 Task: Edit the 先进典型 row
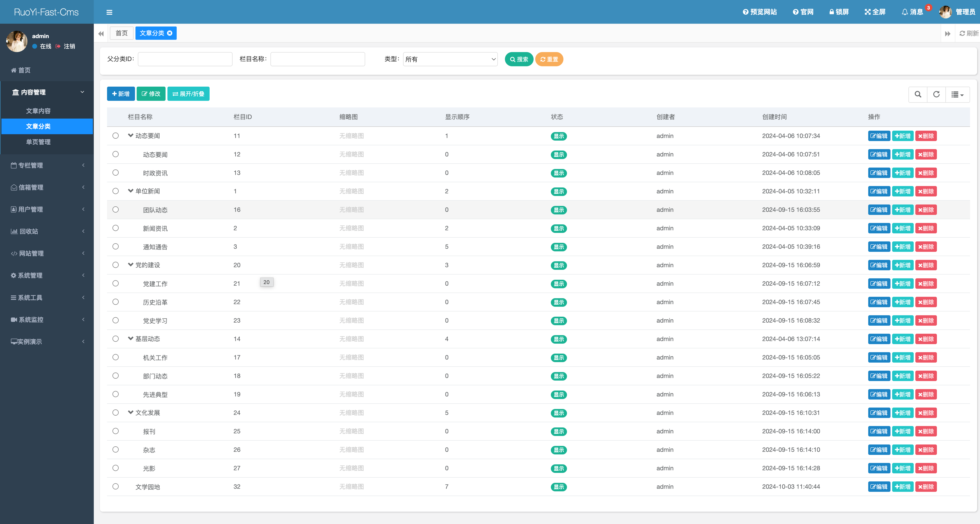click(879, 394)
